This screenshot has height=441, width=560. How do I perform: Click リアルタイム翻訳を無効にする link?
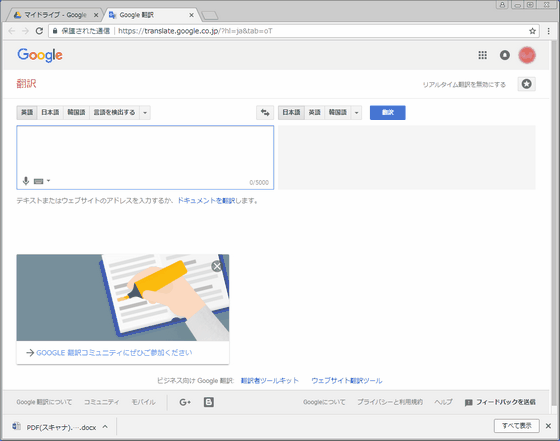[464, 85]
